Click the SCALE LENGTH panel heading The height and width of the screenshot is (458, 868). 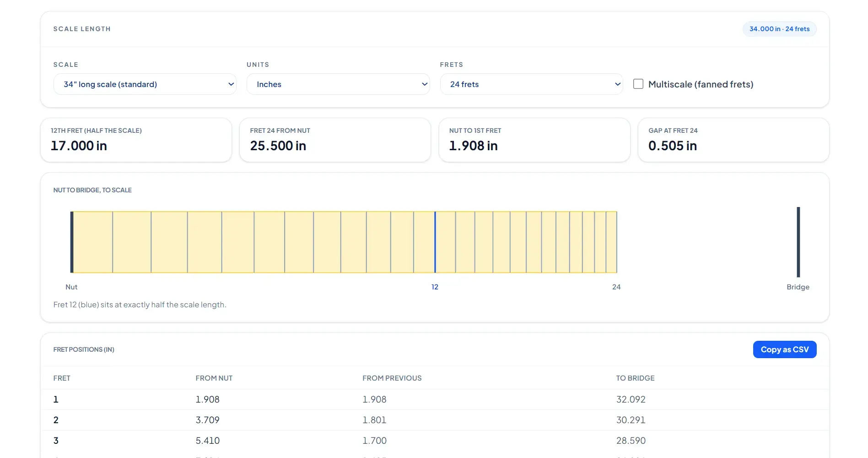point(82,29)
